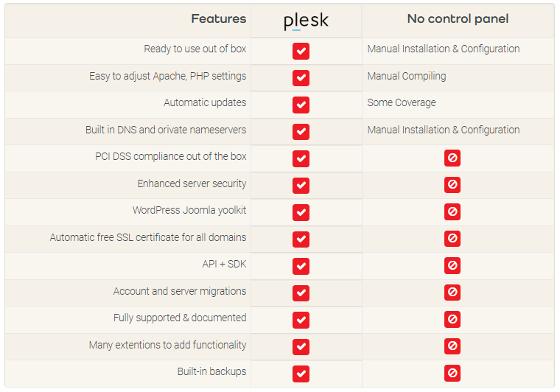Click checkmark icon in API + SDK row
The image size is (560, 392).
301,266
